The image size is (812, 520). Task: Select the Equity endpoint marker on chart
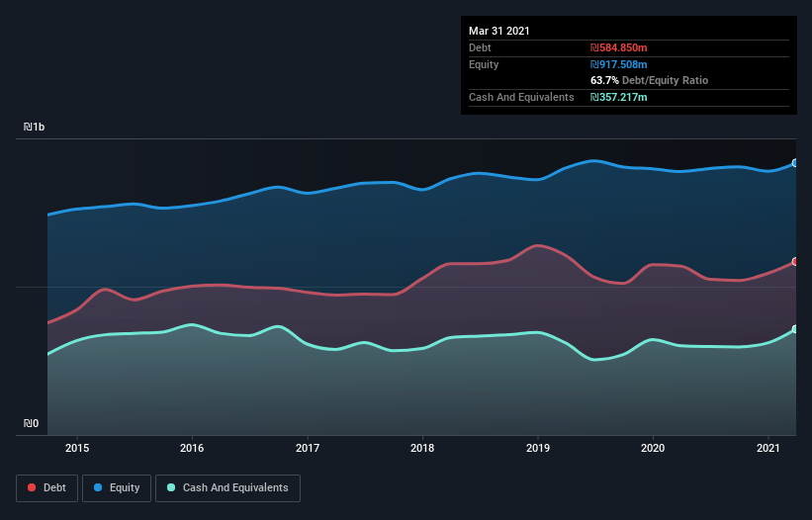(795, 163)
